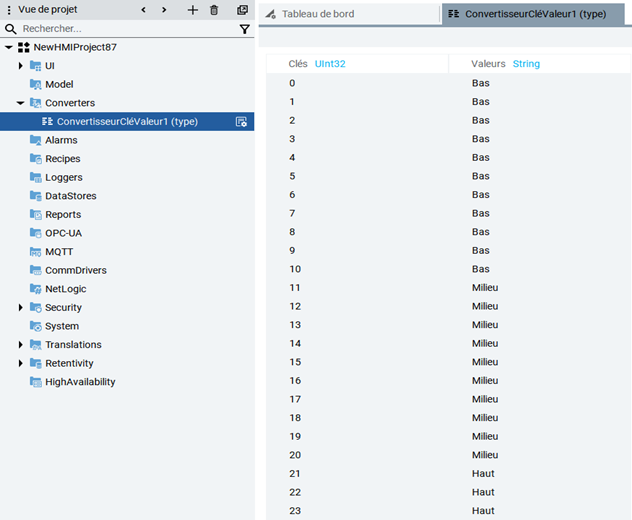Select the Security folder icon
Screen dimensions: 632x520
click(x=35, y=308)
